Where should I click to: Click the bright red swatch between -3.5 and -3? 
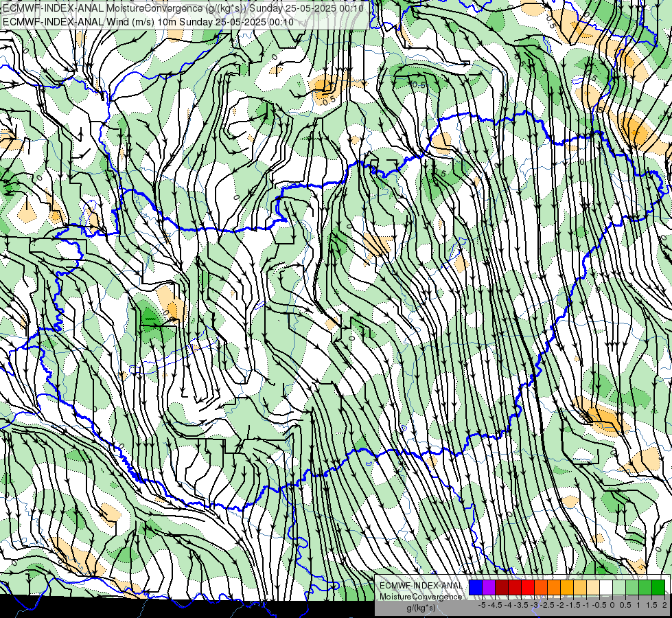pos(528,587)
